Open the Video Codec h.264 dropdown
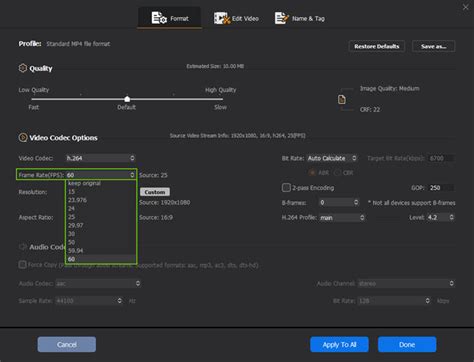Screen dimensions: 474x362 pyautogui.click(x=100, y=158)
